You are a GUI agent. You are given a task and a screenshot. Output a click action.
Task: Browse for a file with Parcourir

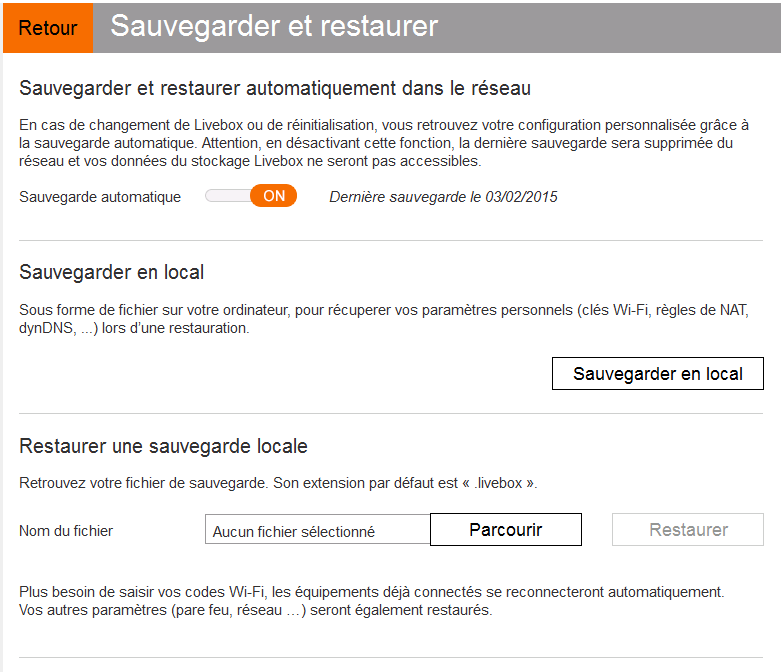(x=506, y=530)
